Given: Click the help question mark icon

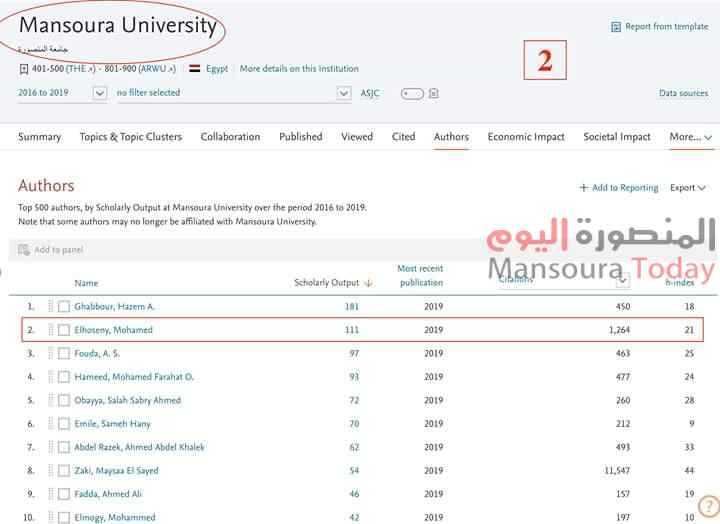Looking at the screenshot, I should (707, 507).
